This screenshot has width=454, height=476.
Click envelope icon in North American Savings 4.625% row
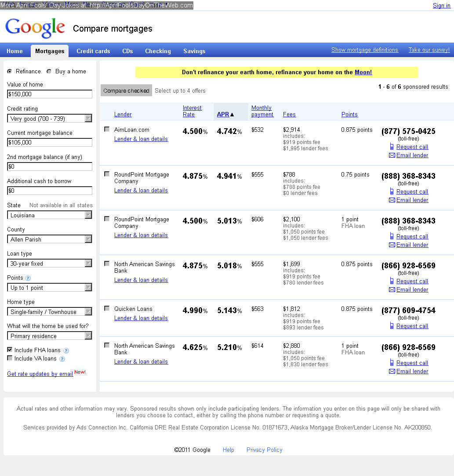pyautogui.click(x=392, y=371)
